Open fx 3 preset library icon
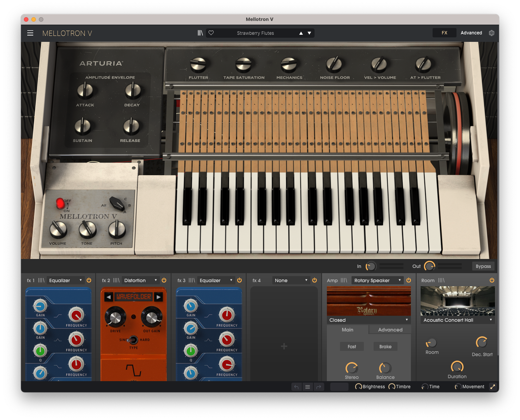 pos(192,280)
